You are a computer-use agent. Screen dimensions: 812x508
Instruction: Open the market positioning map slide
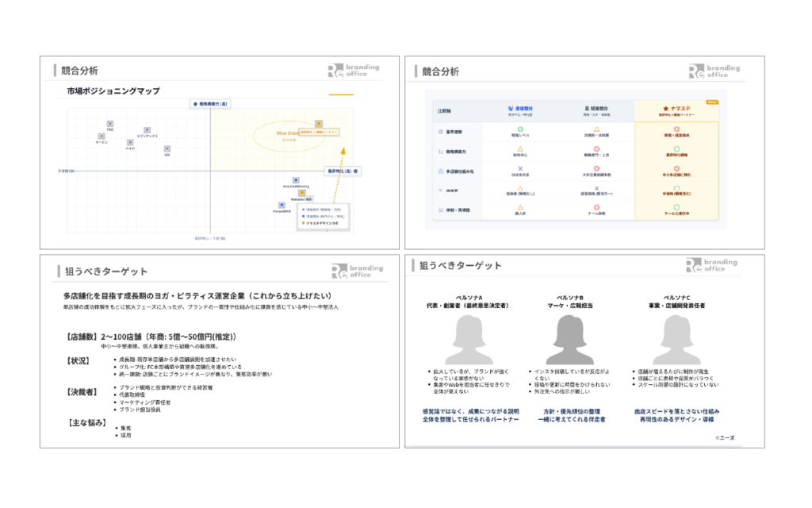click(220, 152)
